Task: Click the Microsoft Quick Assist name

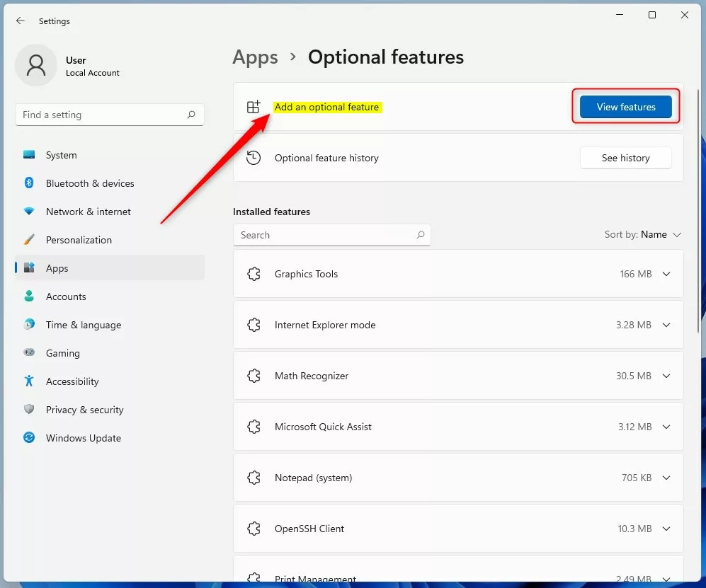Action: pyautogui.click(x=324, y=427)
